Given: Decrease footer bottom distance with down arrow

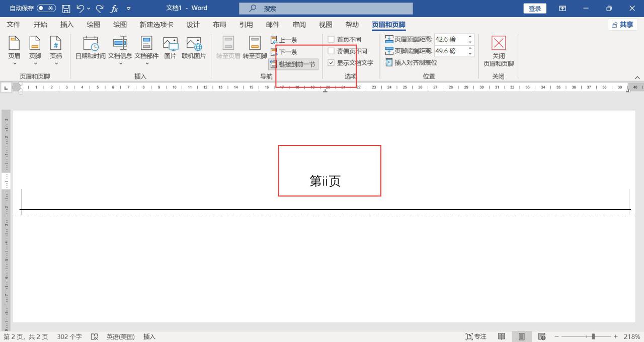Looking at the screenshot, I should 470,54.
